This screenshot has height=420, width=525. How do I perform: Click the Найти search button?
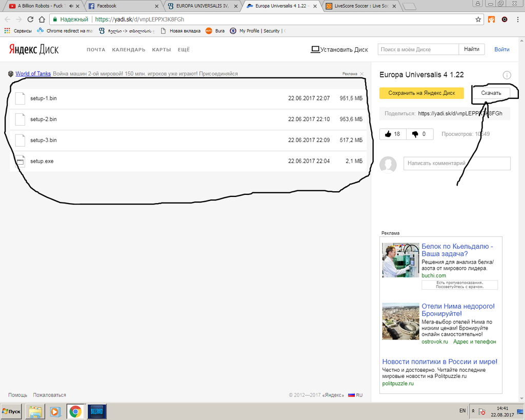(472, 49)
